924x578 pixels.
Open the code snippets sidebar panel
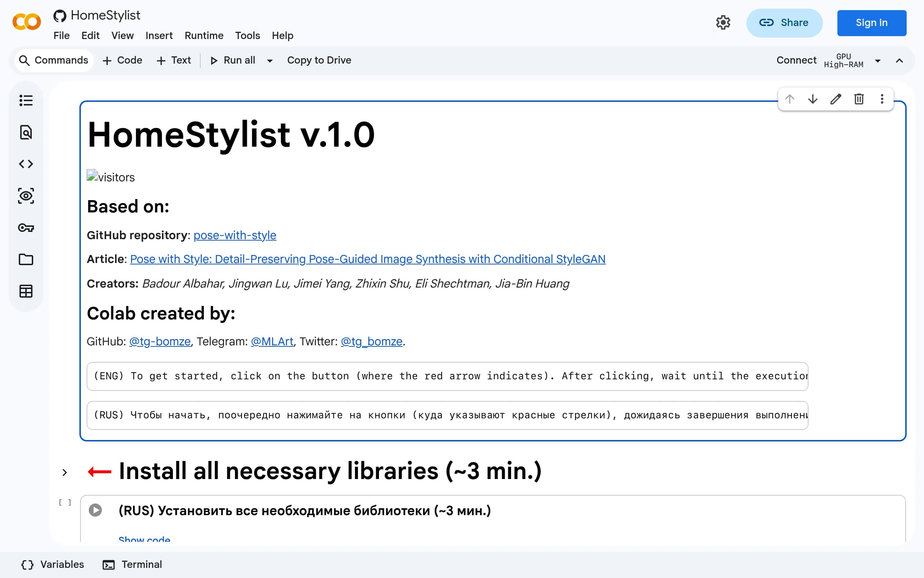[26, 164]
